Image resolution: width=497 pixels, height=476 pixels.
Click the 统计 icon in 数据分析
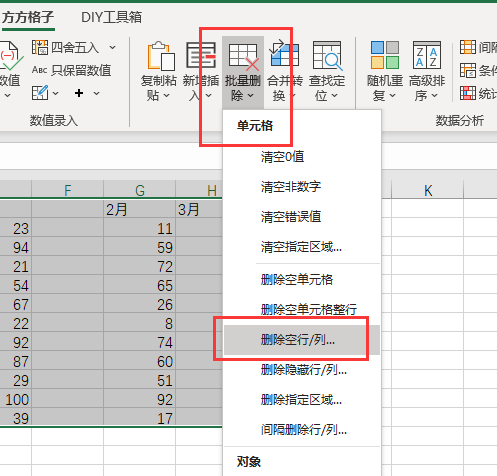(x=468, y=93)
